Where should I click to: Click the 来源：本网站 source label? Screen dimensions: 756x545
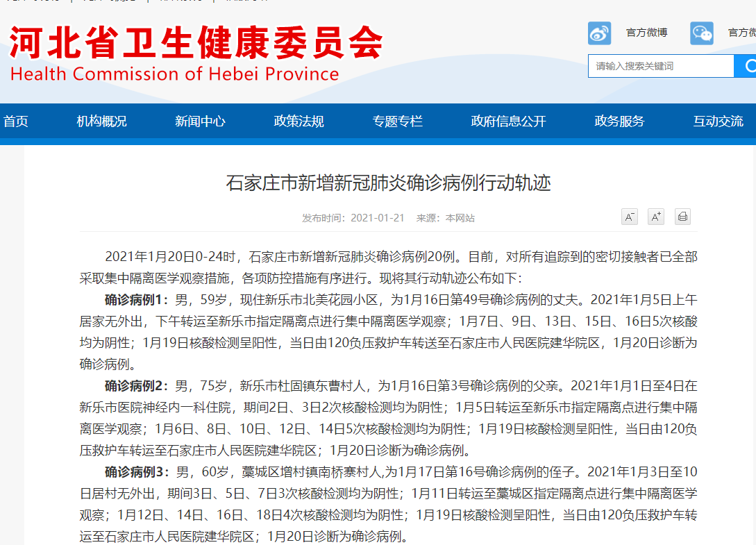coord(446,218)
